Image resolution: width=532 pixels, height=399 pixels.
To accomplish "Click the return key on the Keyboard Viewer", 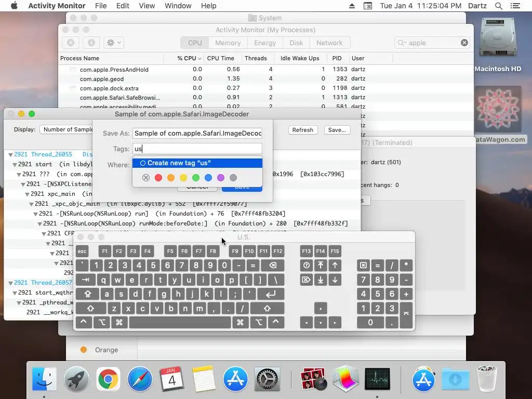I will [x=271, y=294].
